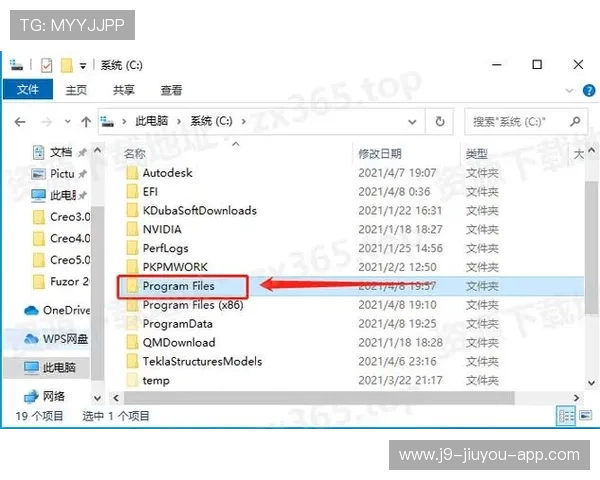Select the Program Files folder

click(178, 286)
